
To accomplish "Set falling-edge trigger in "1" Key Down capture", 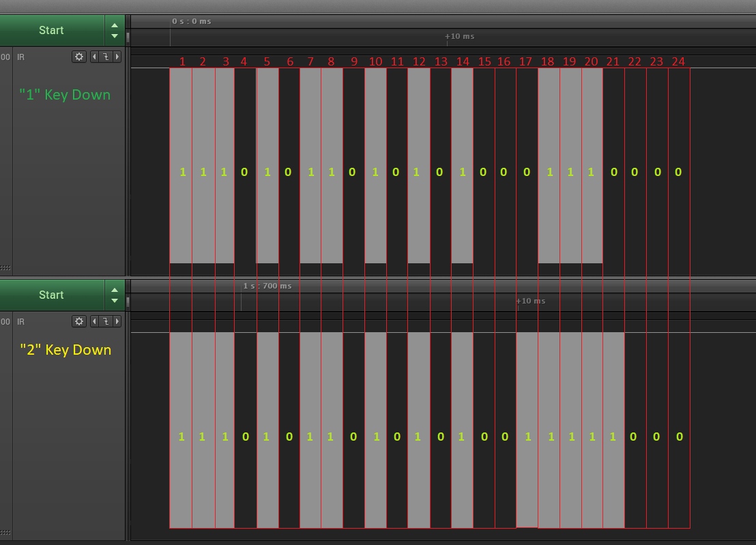I will coord(106,57).
